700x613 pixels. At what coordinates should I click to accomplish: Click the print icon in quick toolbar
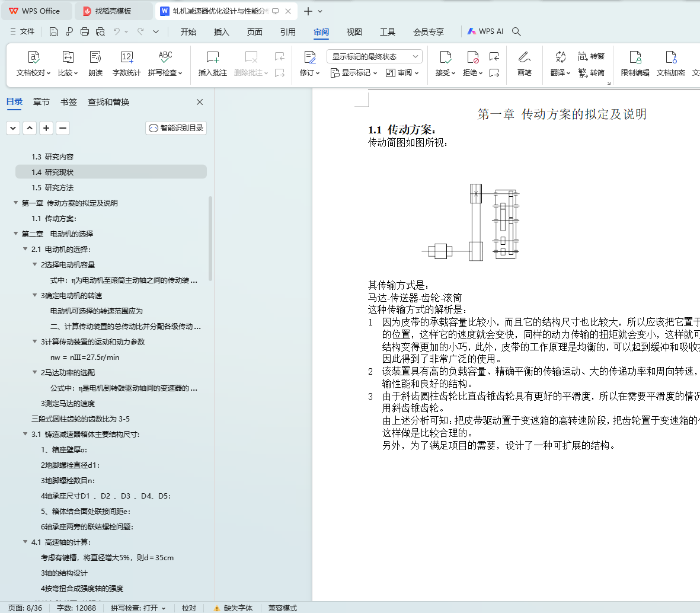(85, 31)
